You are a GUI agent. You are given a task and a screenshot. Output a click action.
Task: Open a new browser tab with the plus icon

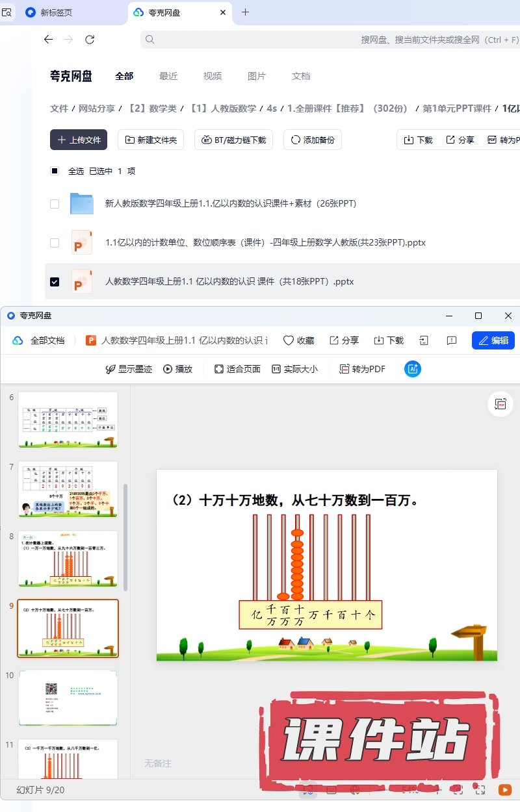245,12
